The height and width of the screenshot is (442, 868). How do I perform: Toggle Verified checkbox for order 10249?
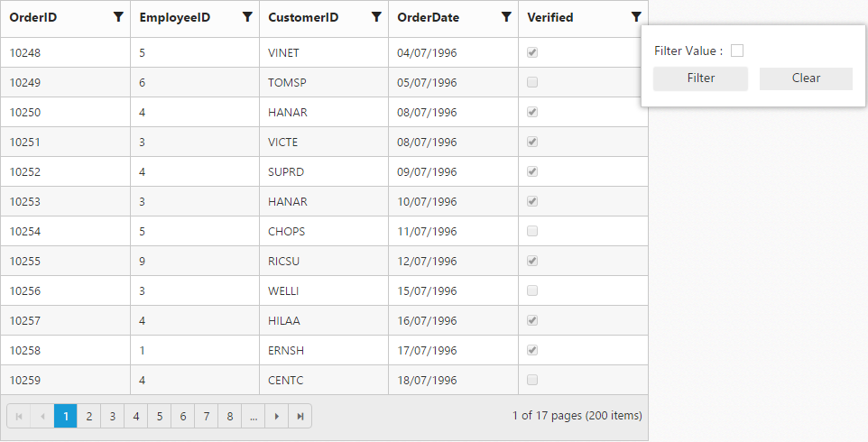point(532,83)
